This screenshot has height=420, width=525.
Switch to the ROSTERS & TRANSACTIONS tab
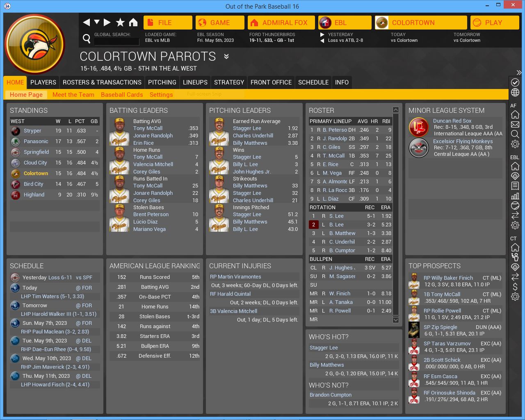click(x=102, y=82)
